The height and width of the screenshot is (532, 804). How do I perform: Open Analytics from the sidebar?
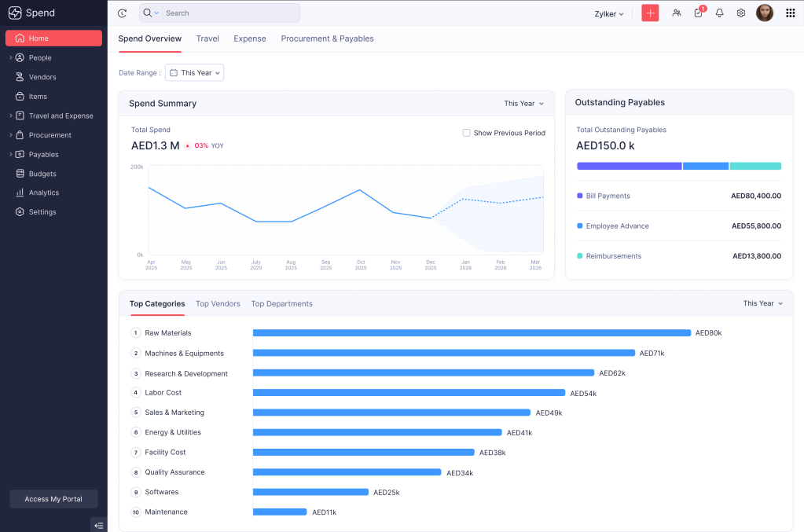[x=44, y=193]
